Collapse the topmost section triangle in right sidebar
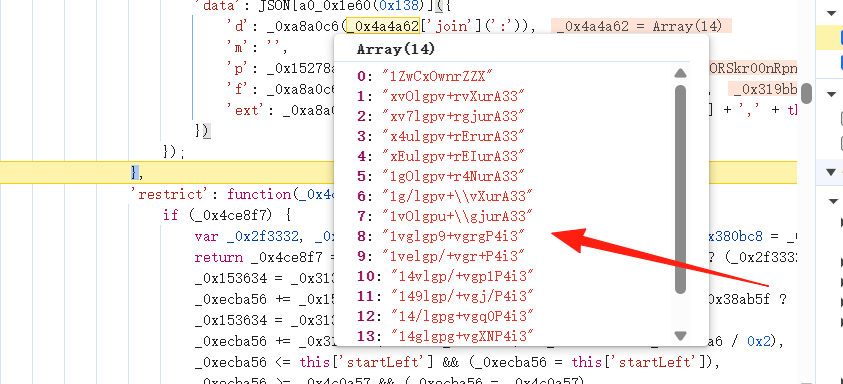The height and width of the screenshot is (384, 843). (831, 12)
